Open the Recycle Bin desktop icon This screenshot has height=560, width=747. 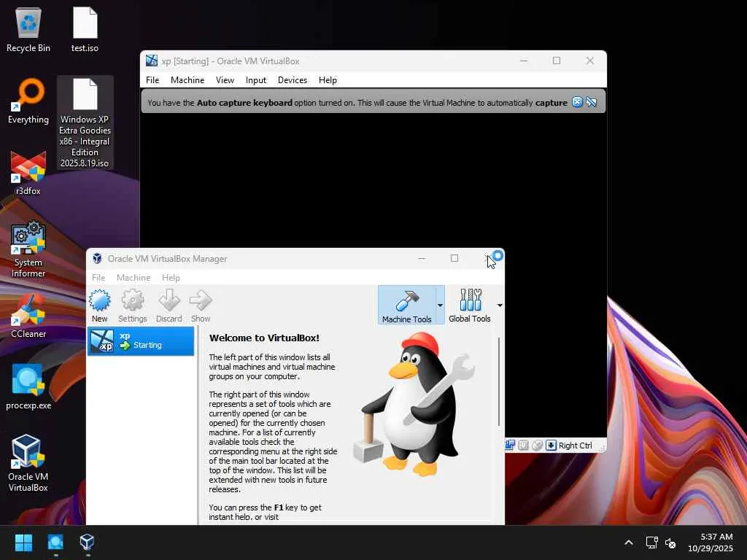coord(28,29)
